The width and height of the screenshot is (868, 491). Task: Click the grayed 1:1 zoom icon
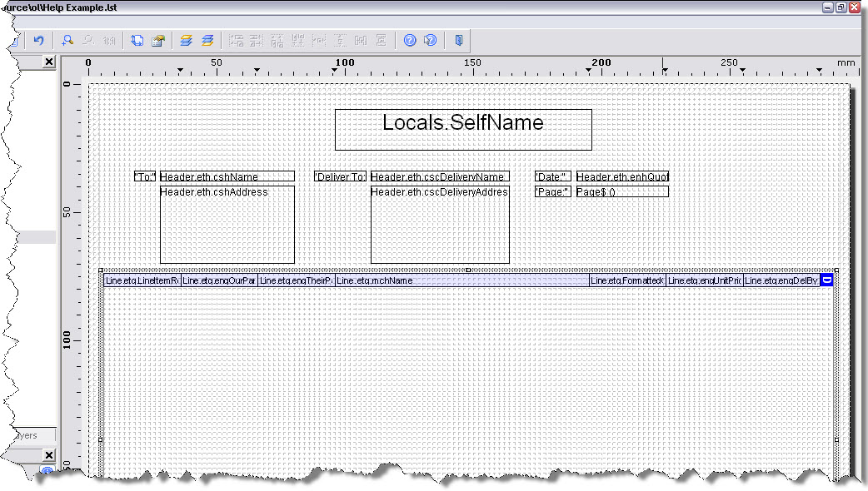(x=109, y=41)
